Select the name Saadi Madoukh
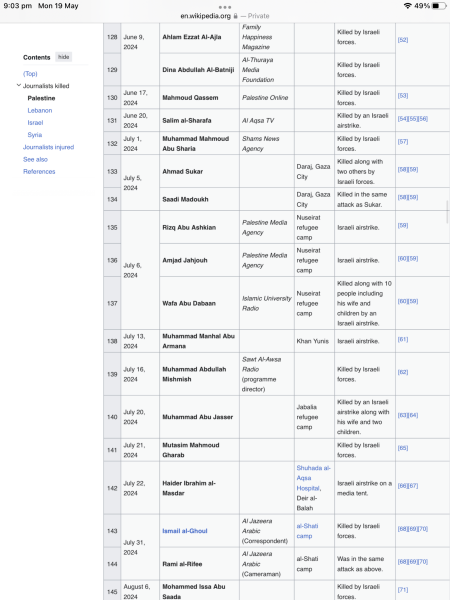Viewport: 450px width, 600px height. pos(185,199)
